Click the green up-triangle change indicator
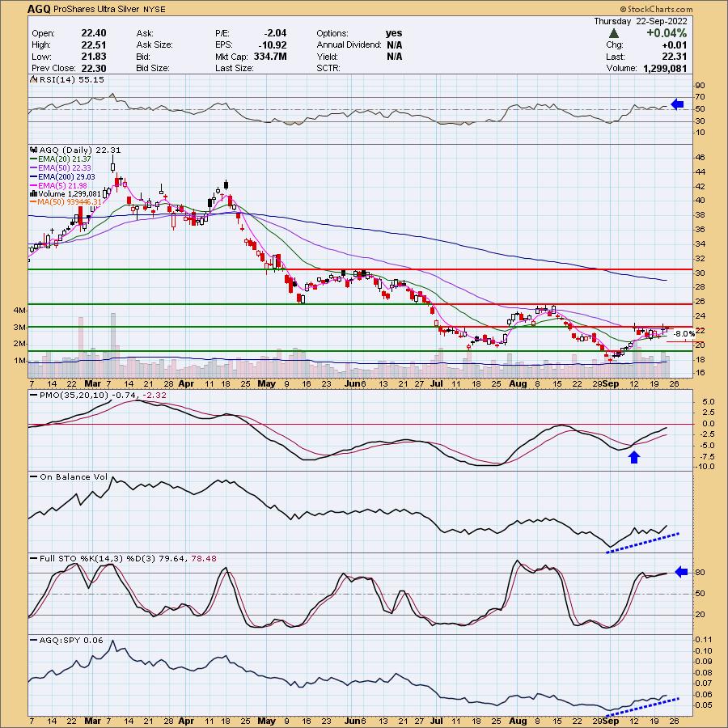This screenshot has width=728, height=728. [x=614, y=33]
